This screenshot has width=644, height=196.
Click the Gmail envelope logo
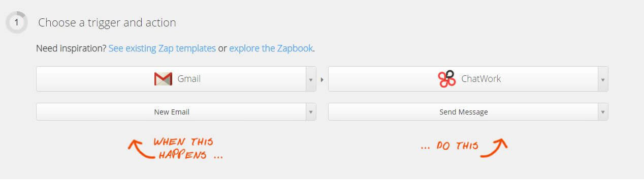coord(163,79)
